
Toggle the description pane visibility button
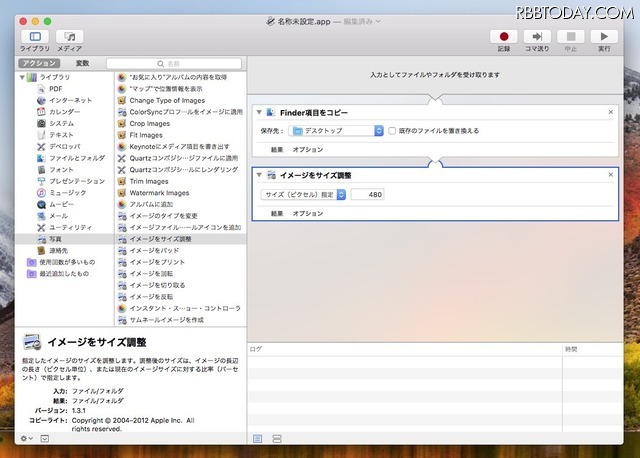45,438
